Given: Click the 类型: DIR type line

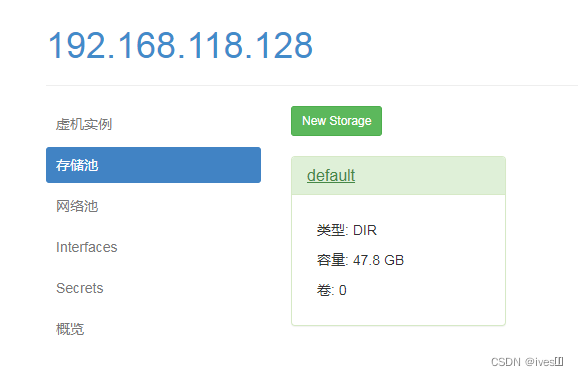Looking at the screenshot, I should (347, 230).
